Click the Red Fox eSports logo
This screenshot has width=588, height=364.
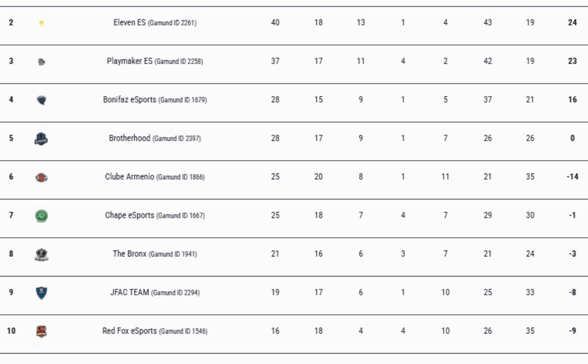[41, 331]
